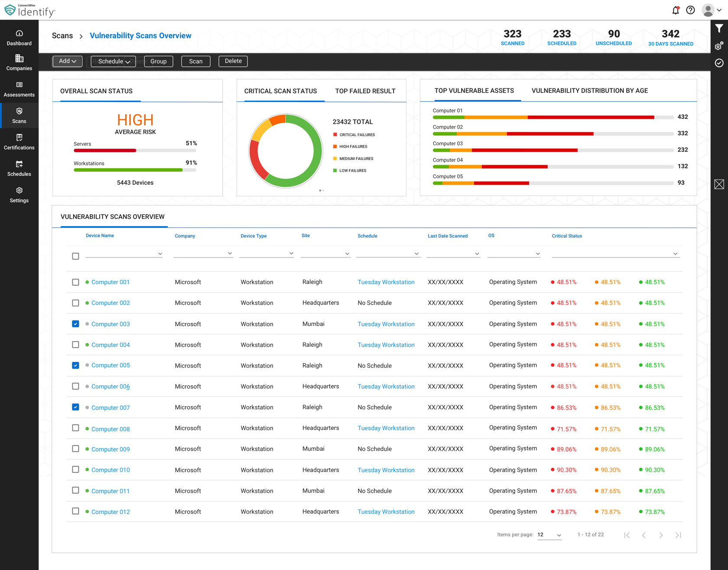Open the Critical Status filter dropdown
728x570 pixels.
point(615,254)
